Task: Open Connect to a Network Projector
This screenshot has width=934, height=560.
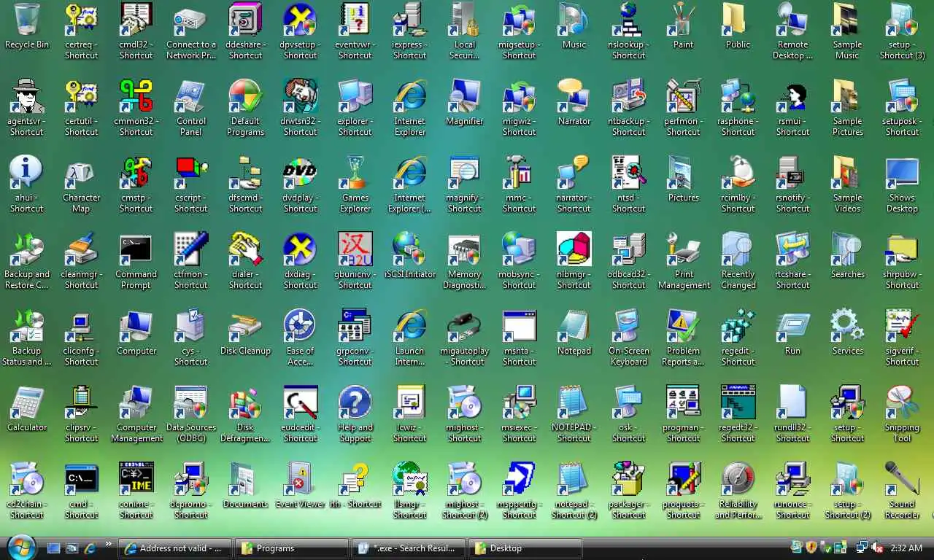Action: (190, 32)
